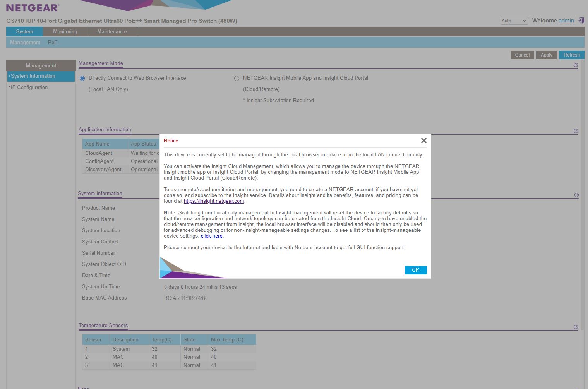Screen dimensions: 588x389
Task: Select the CloudAgent row
Action: coord(121,153)
